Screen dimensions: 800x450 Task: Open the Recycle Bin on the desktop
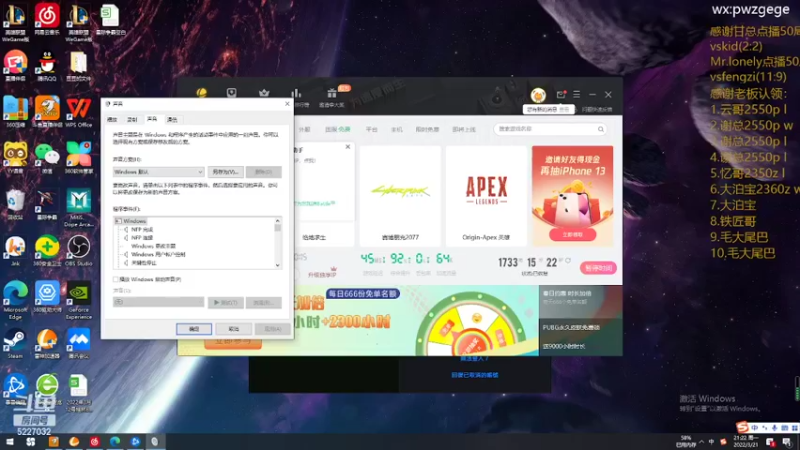15,203
